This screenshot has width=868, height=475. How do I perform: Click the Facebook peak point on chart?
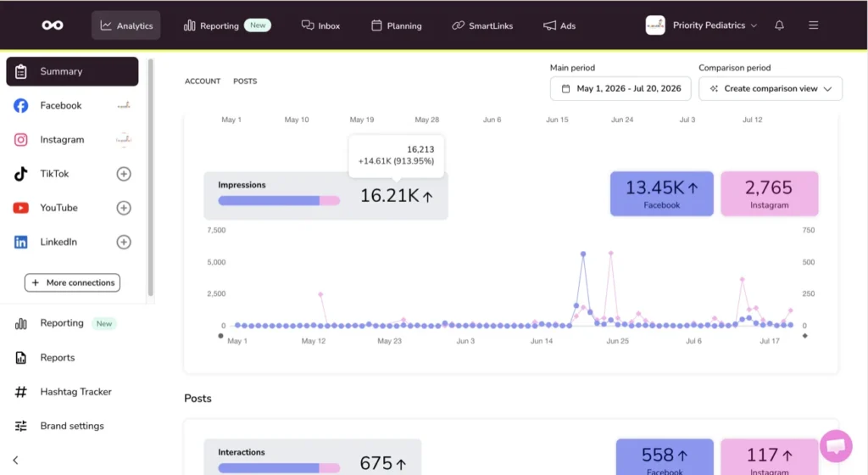pyautogui.click(x=583, y=254)
